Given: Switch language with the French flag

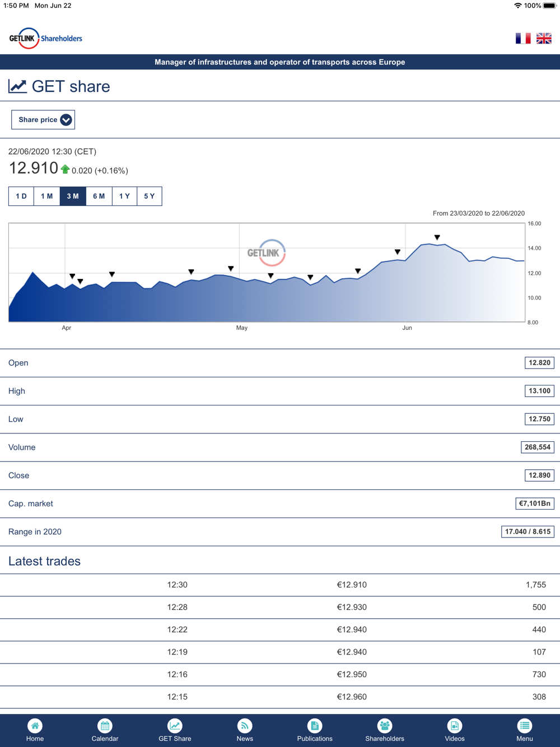Looking at the screenshot, I should [x=523, y=38].
